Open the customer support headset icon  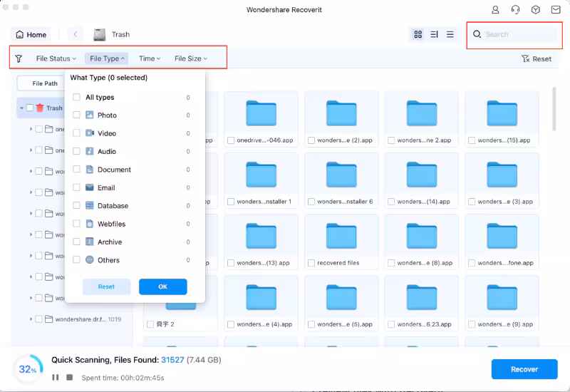coord(515,10)
